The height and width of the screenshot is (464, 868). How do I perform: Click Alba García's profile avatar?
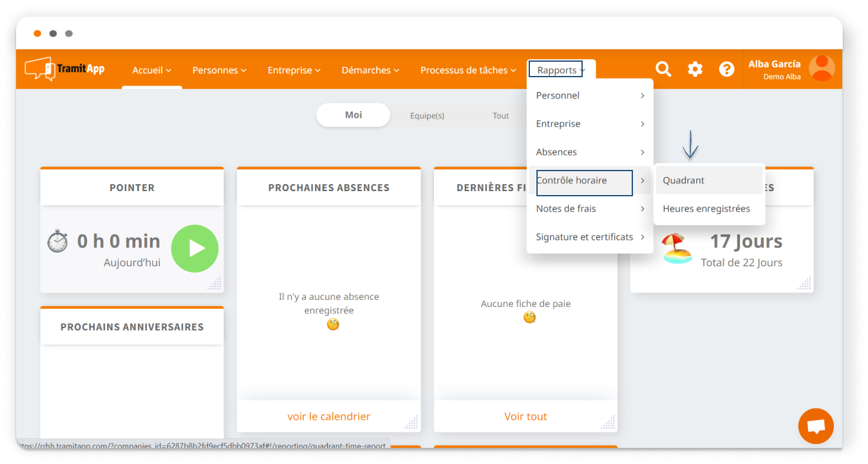pyautogui.click(x=822, y=68)
